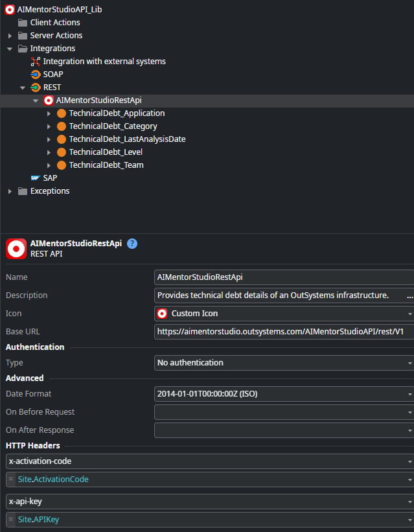414x532 pixels.
Task: Click the Integration with external systems icon
Action: 35,61
